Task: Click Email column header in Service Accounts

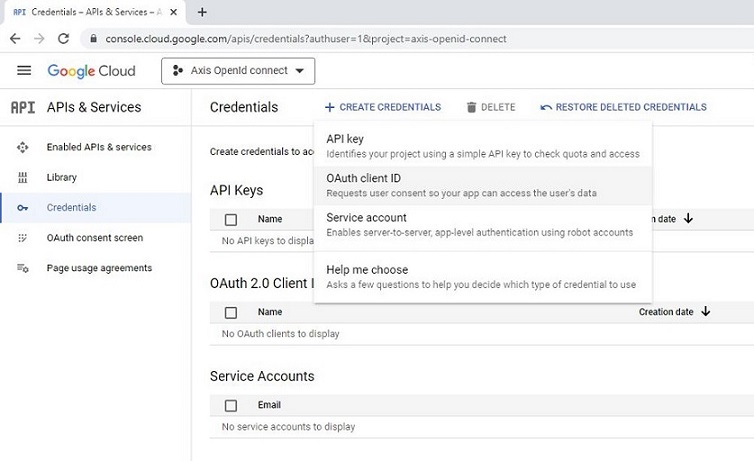Action: (269, 405)
